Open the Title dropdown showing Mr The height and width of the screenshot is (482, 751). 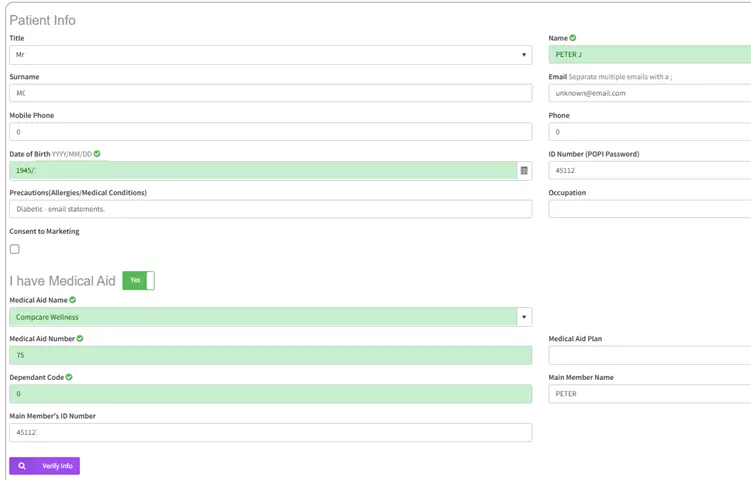pyautogui.click(x=271, y=55)
